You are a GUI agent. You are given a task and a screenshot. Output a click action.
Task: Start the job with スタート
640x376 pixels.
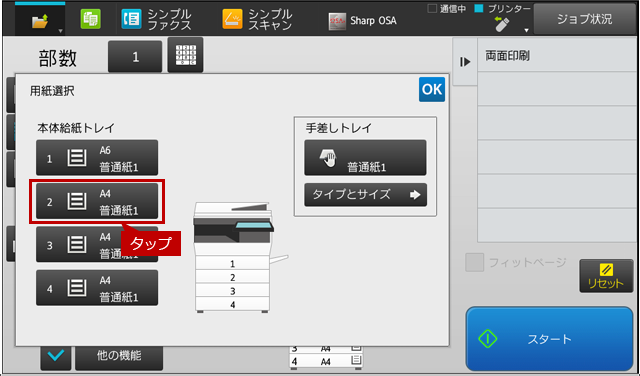coord(549,339)
